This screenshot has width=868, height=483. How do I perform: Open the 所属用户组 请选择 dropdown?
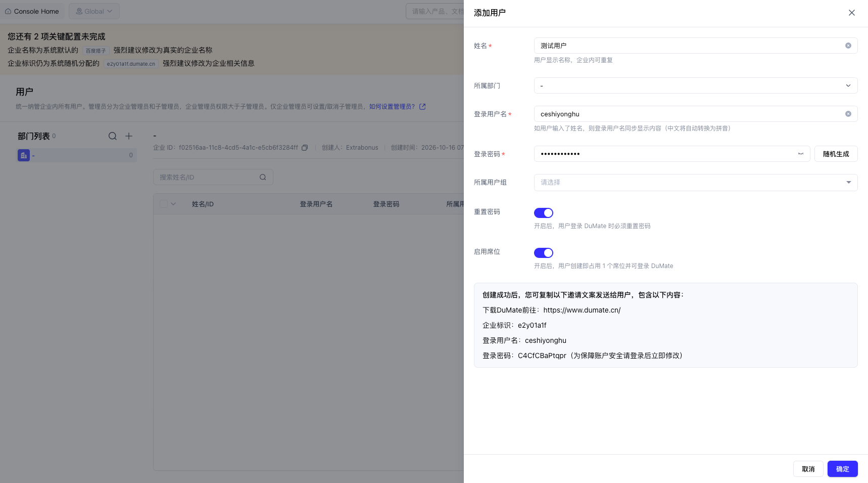[696, 183]
